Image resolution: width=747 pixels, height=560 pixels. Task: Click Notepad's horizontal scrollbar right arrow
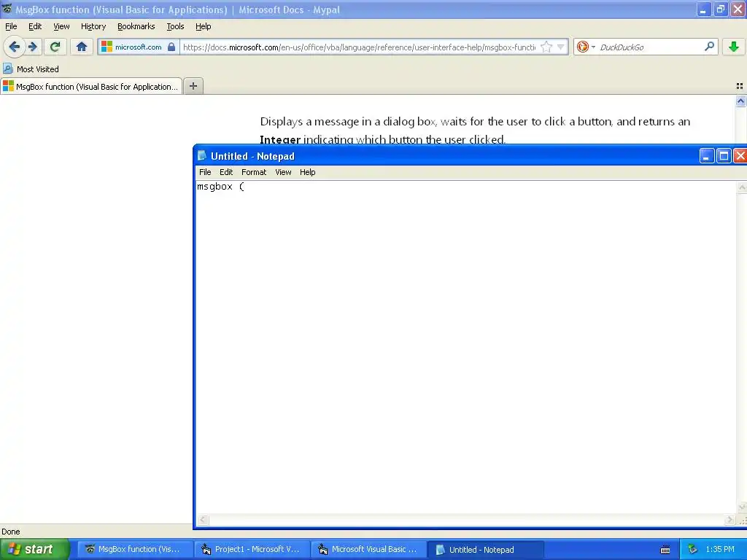(729, 519)
